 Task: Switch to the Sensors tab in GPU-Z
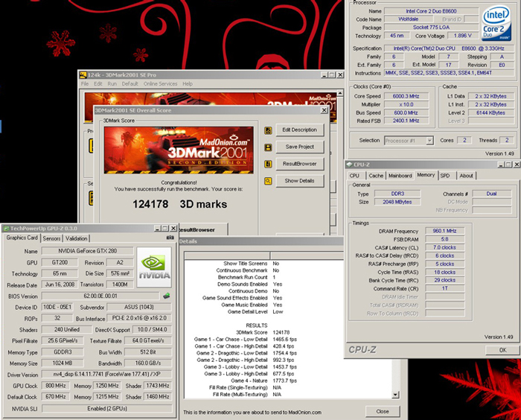(51, 238)
